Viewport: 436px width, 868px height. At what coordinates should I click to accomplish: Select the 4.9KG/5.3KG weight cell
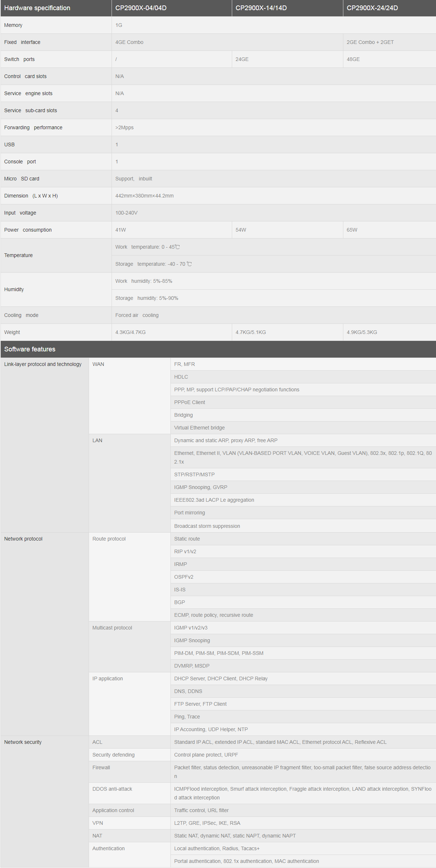(x=389, y=332)
